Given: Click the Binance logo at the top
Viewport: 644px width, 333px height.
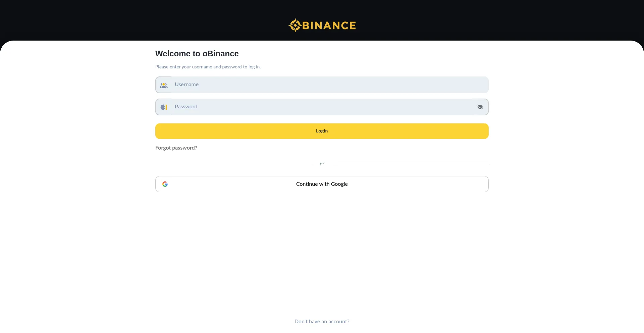Looking at the screenshot, I should (322, 25).
